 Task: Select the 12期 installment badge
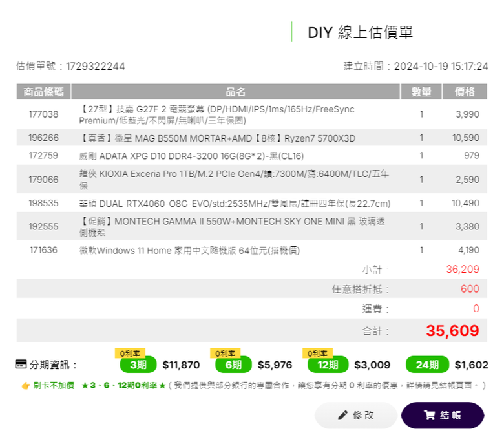coord(328,365)
